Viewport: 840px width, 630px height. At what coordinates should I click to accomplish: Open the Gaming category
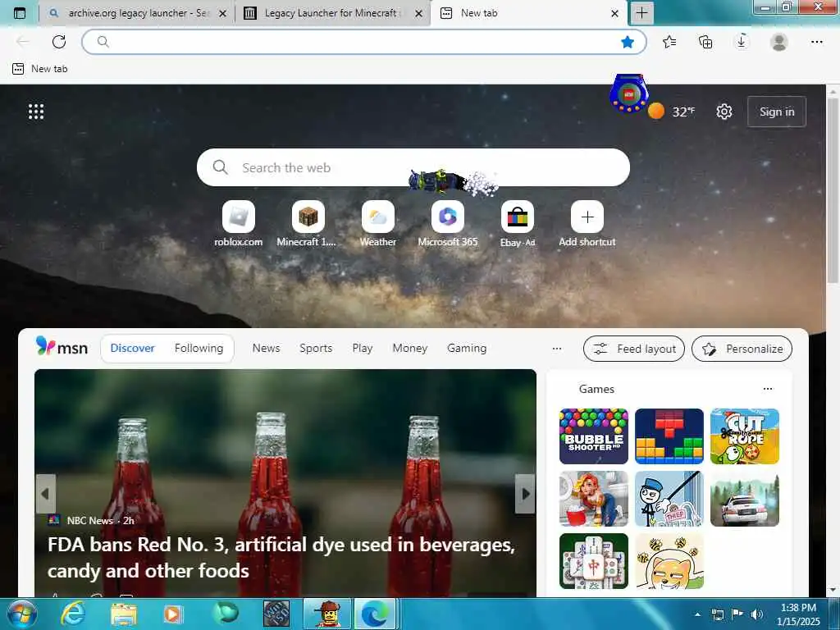click(467, 348)
